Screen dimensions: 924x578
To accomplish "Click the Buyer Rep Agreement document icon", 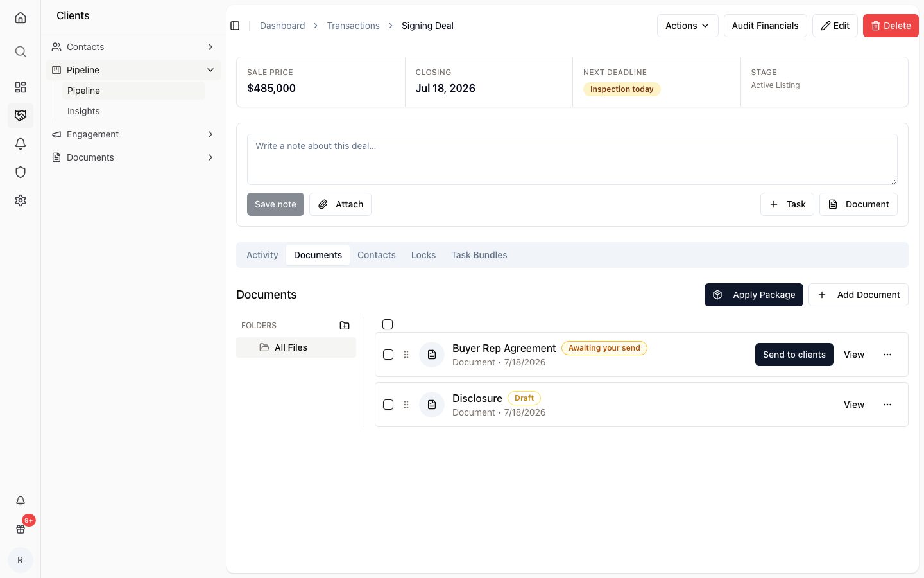I will tap(432, 355).
